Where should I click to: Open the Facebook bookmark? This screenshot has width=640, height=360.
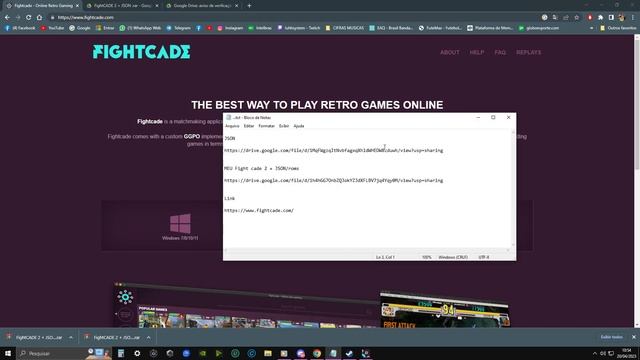(20, 28)
